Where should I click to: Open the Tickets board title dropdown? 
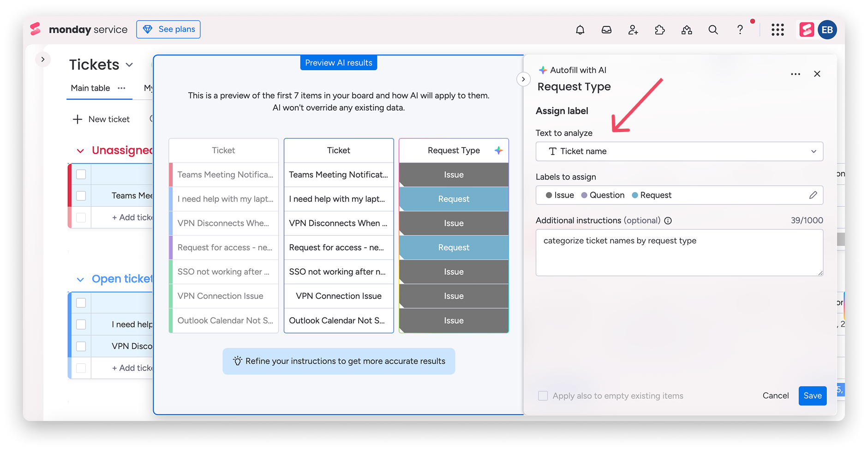pyautogui.click(x=129, y=65)
